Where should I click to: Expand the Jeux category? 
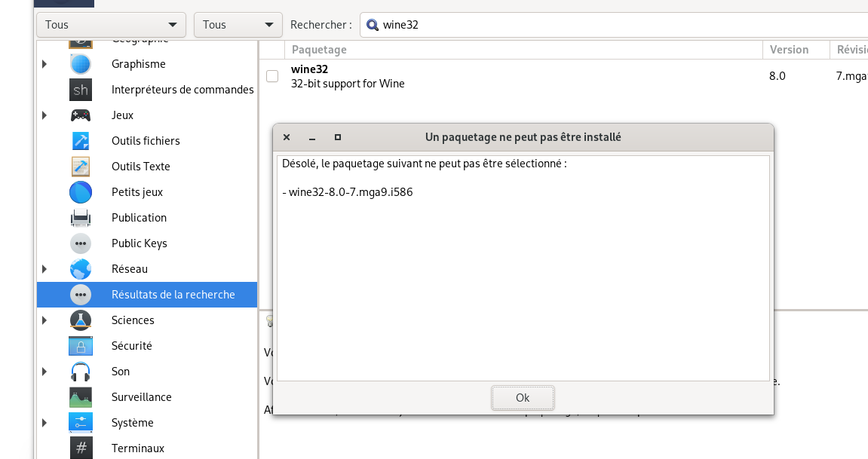[x=44, y=115]
